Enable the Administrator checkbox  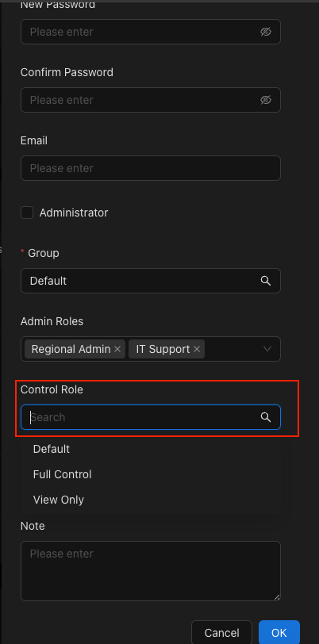[27, 213]
